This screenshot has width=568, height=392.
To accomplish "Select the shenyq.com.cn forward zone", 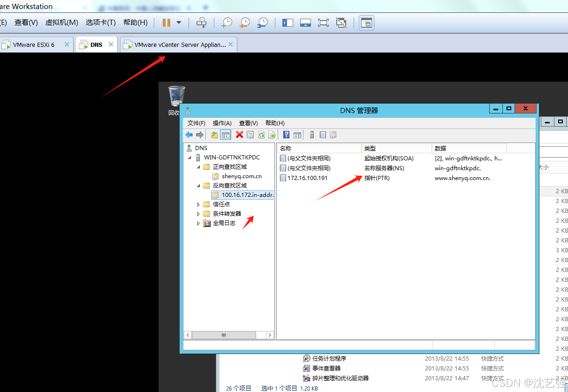I will pos(242,176).
